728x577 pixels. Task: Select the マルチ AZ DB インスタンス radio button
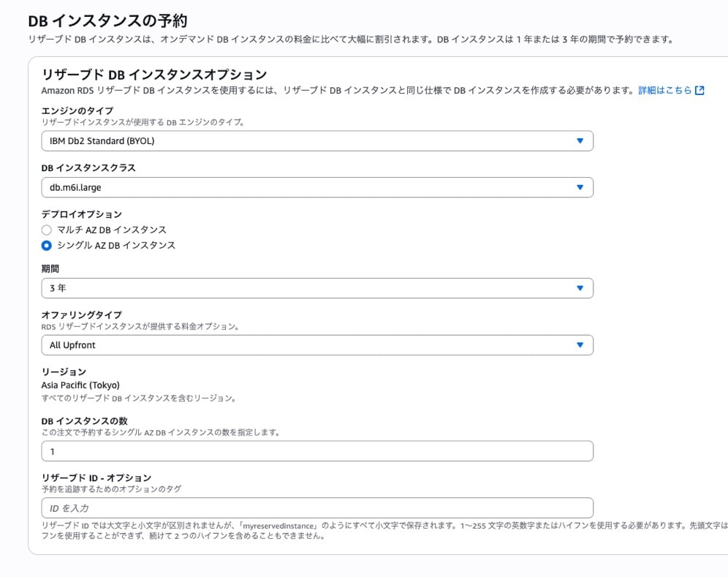(47, 230)
